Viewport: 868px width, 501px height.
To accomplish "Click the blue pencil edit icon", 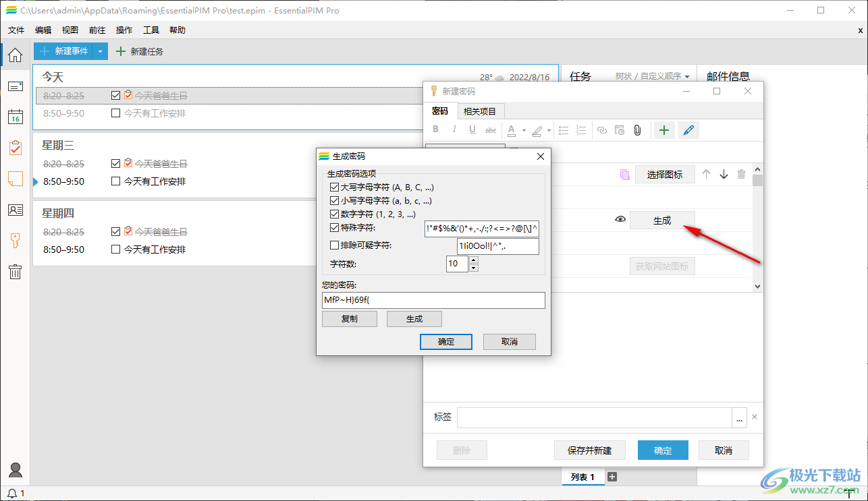I will click(688, 130).
